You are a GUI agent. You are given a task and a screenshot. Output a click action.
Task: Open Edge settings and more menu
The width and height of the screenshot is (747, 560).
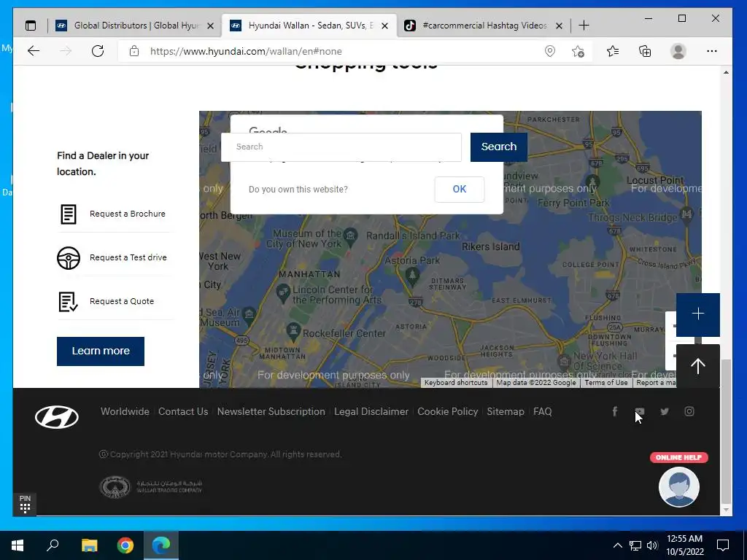[712, 51]
